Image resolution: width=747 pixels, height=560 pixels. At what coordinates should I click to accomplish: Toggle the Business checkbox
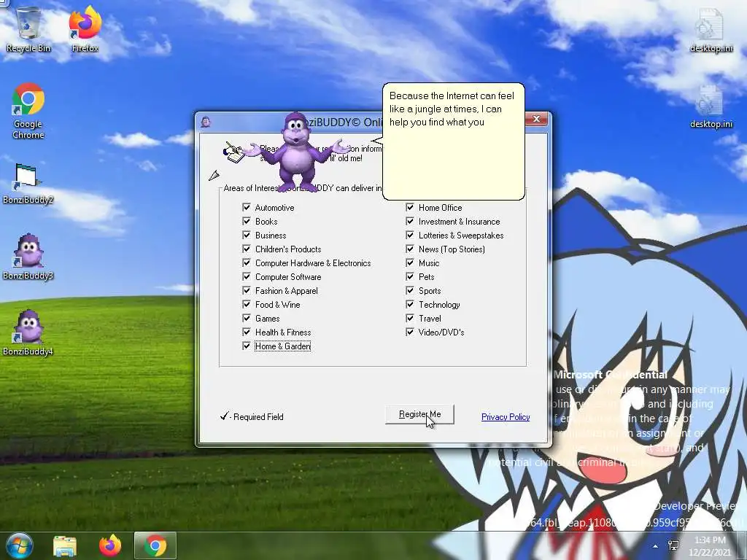coord(247,235)
